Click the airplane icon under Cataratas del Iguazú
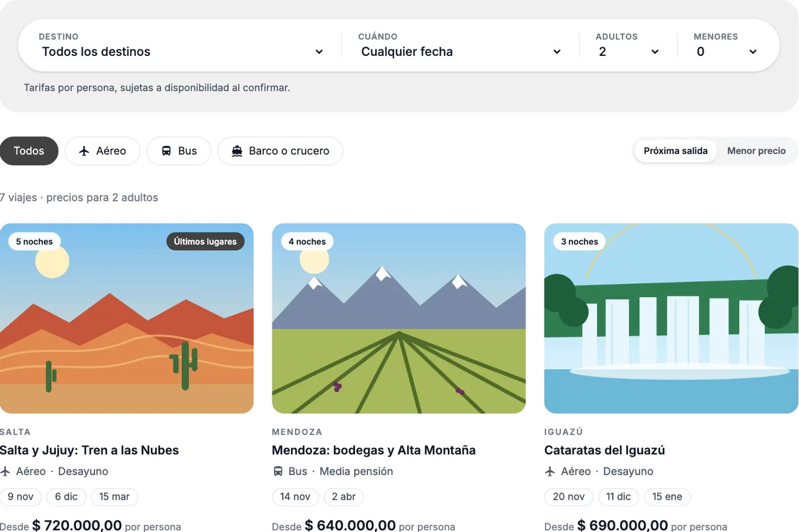 point(550,472)
